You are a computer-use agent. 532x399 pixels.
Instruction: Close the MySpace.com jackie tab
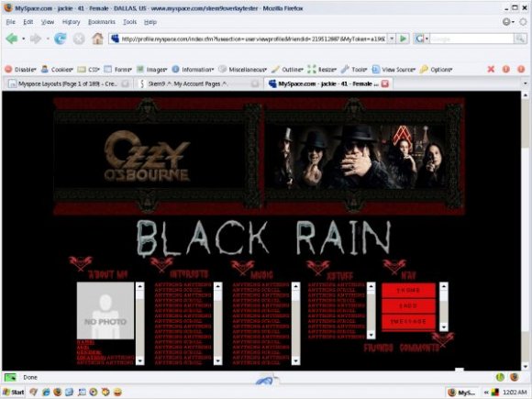pyautogui.click(x=385, y=83)
